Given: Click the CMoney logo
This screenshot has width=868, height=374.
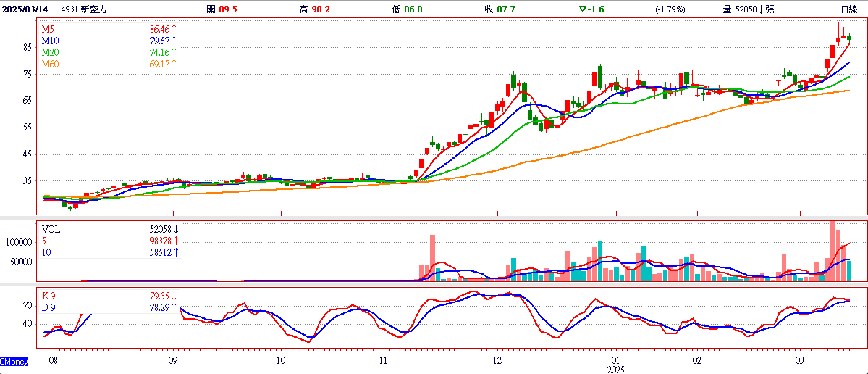Looking at the screenshot, I should (x=13, y=361).
